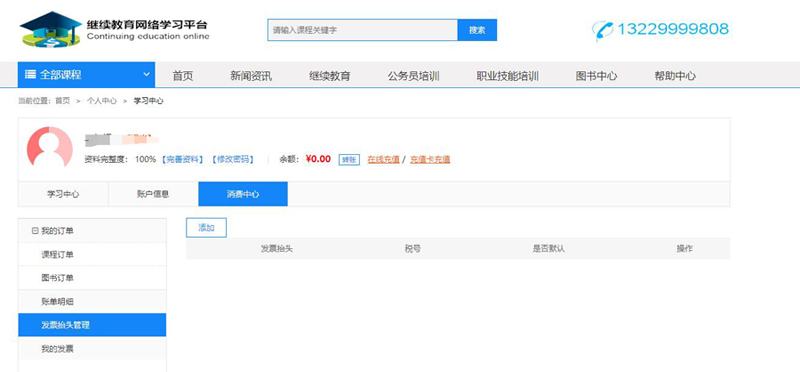The height and width of the screenshot is (372, 800).
Task: Open 课程订单 in the sidebar
Action: click(92, 254)
